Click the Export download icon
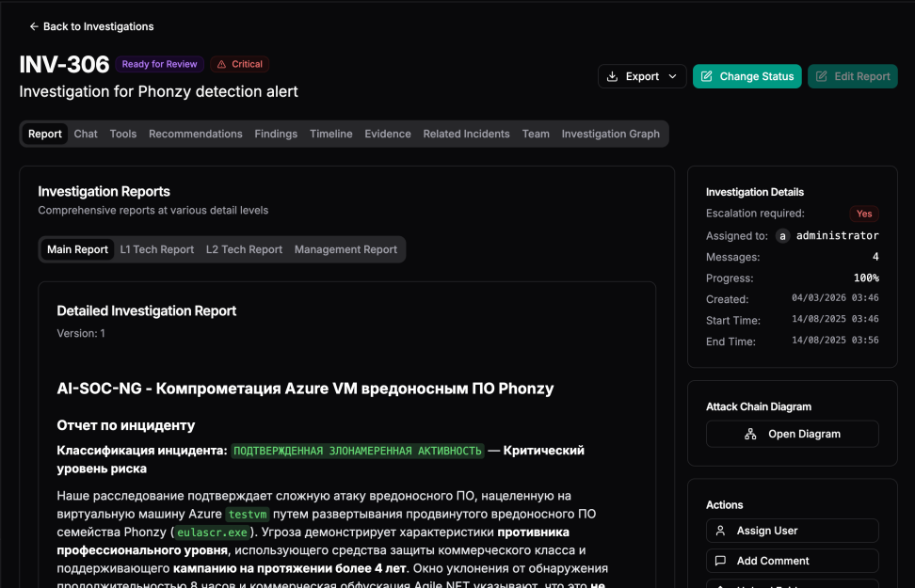 point(612,76)
